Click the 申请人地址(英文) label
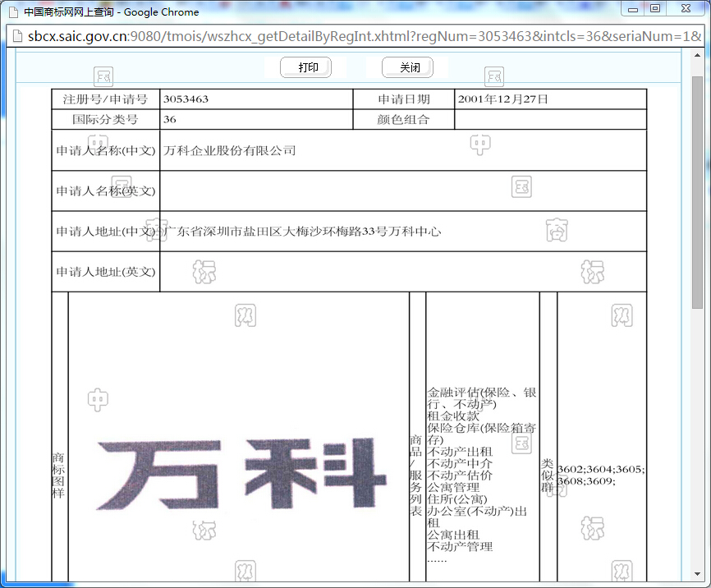This screenshot has width=711, height=588. (106, 272)
